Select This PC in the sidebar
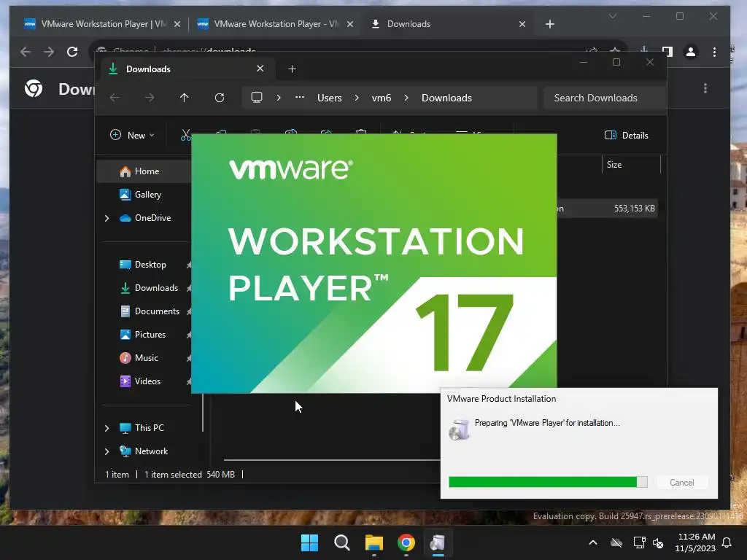Image resolution: width=747 pixels, height=560 pixels. (x=149, y=427)
